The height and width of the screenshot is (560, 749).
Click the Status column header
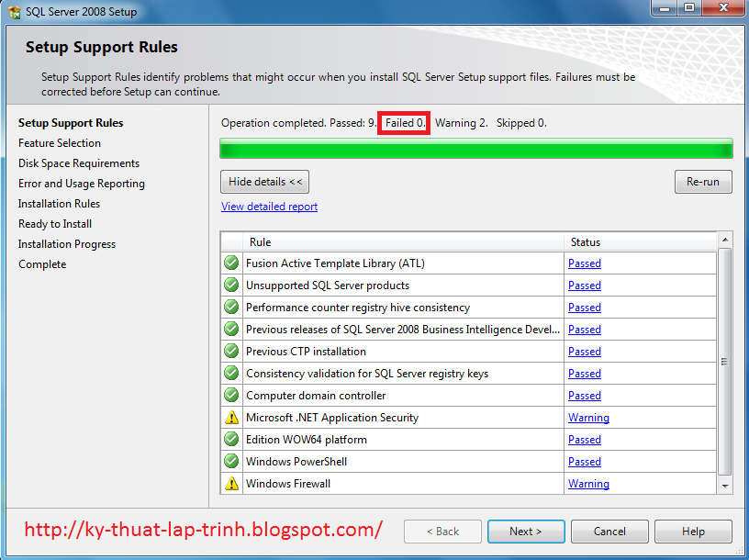click(641, 242)
